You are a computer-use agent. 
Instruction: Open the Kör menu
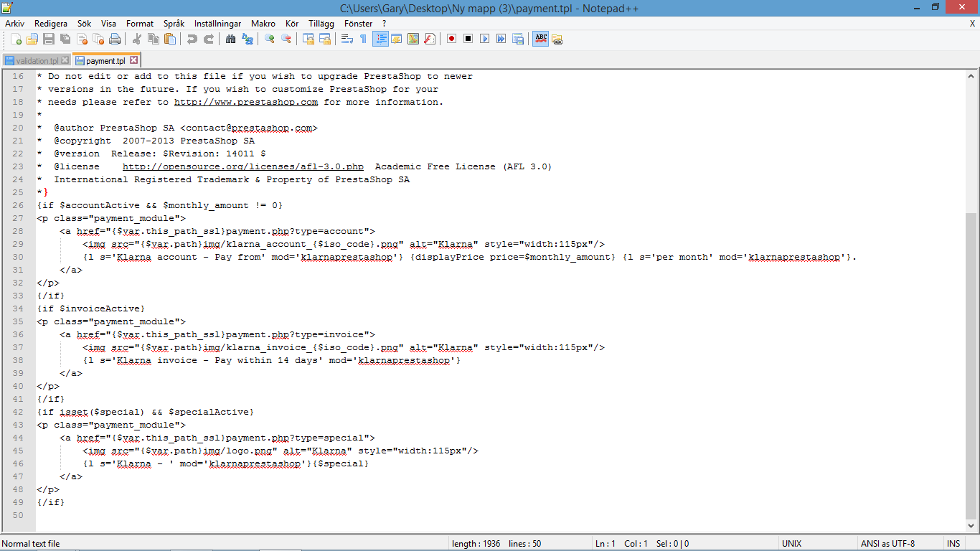(x=292, y=24)
